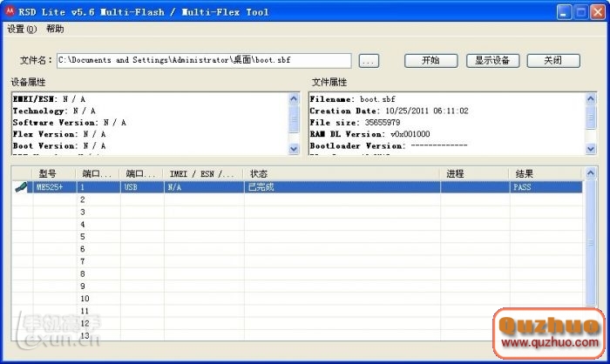Click the 关闭 button
The width and height of the screenshot is (610, 364).
553,61
